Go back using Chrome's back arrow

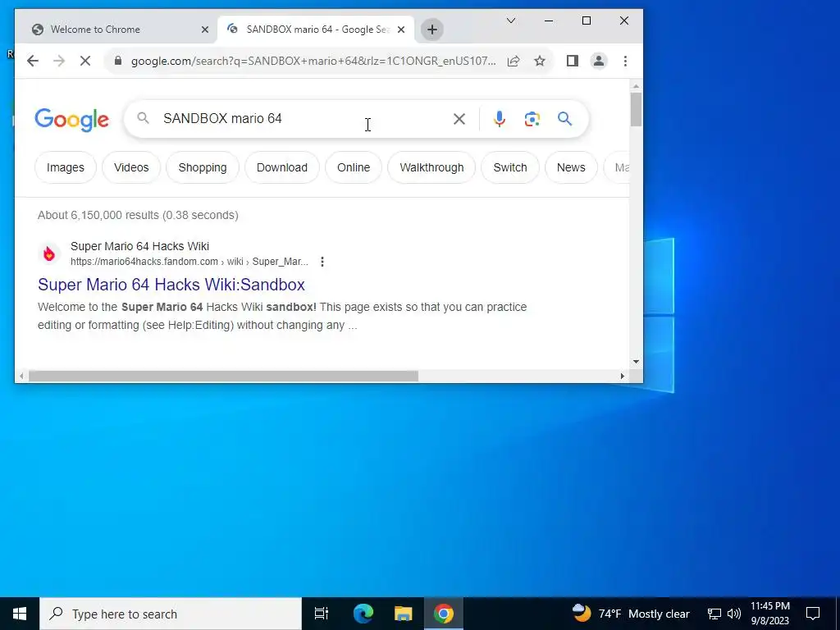[33, 61]
